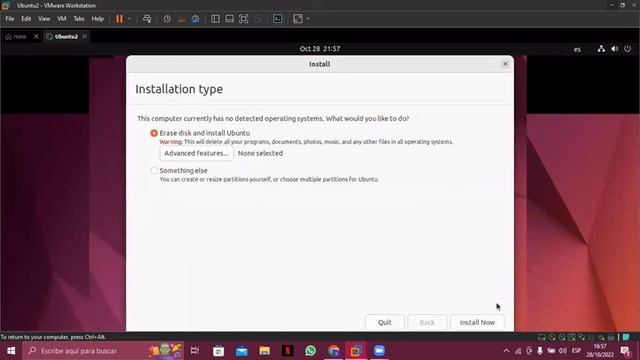The height and width of the screenshot is (360, 640).
Task: Click the Send Ctrl+Alt+Del toolbar icon
Action: (147, 19)
